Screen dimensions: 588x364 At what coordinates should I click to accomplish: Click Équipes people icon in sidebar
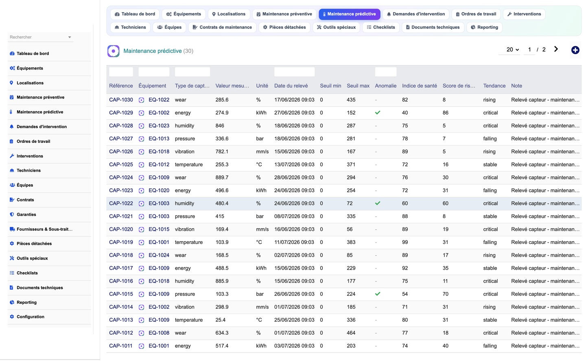12,185
